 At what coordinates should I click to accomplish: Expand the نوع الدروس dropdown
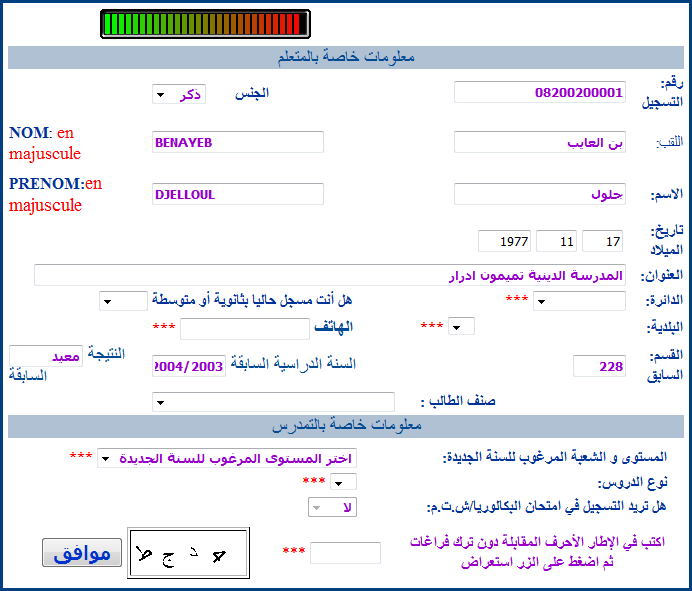[343, 483]
